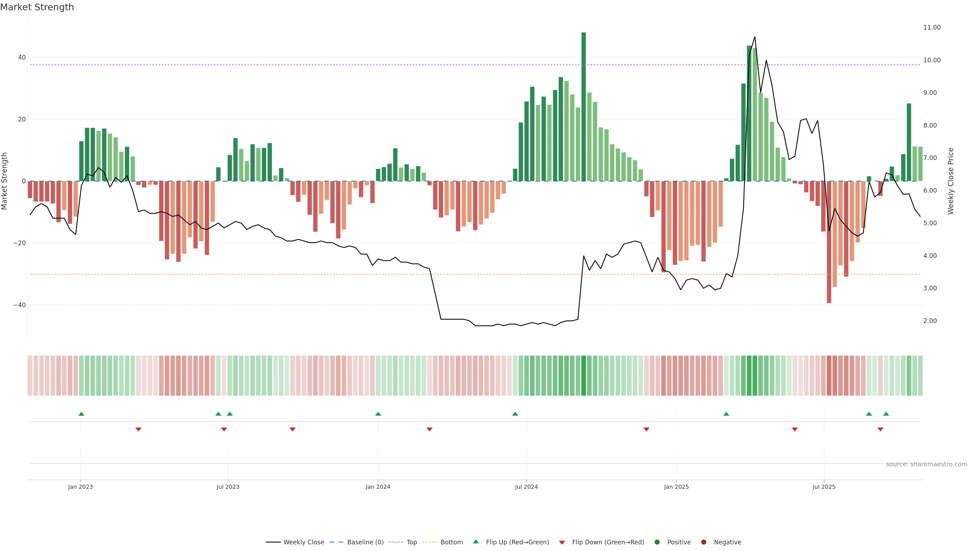Screen dimensions: 980x551
Task: Click the source sharemaestro.com link text
Action: click(x=926, y=464)
